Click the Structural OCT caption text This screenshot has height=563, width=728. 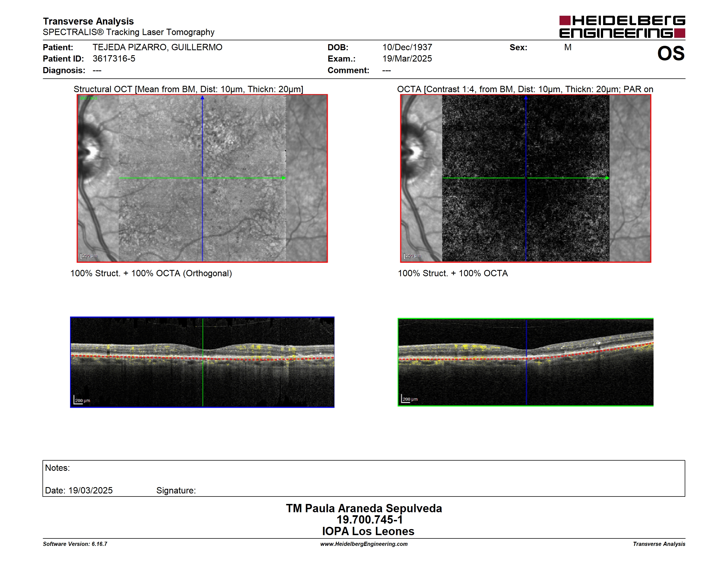(188, 89)
